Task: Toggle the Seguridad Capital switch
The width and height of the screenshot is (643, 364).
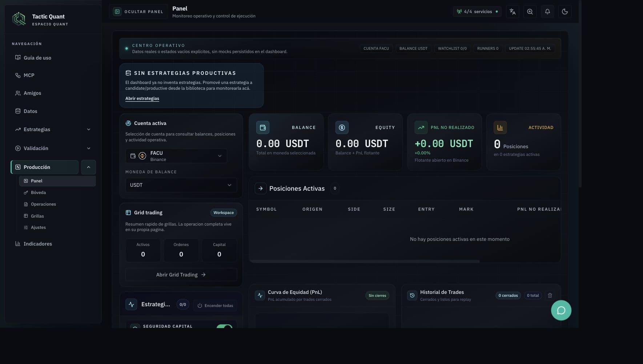Action: (224, 326)
